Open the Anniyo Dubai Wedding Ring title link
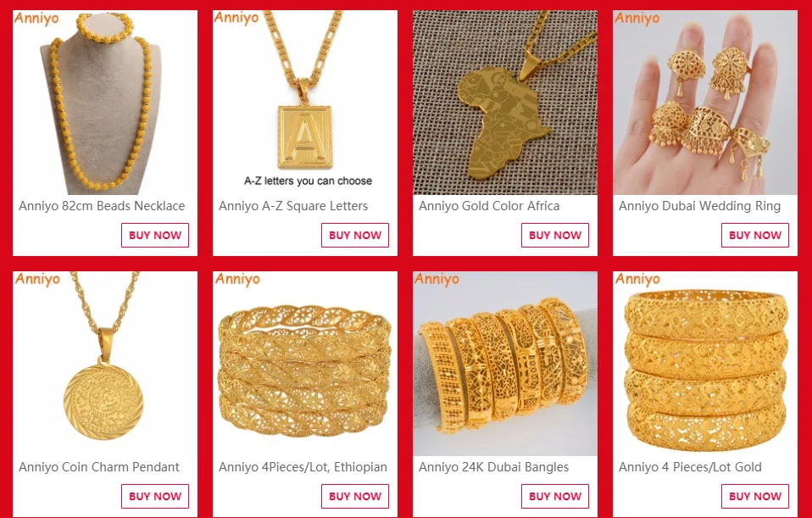 click(699, 206)
